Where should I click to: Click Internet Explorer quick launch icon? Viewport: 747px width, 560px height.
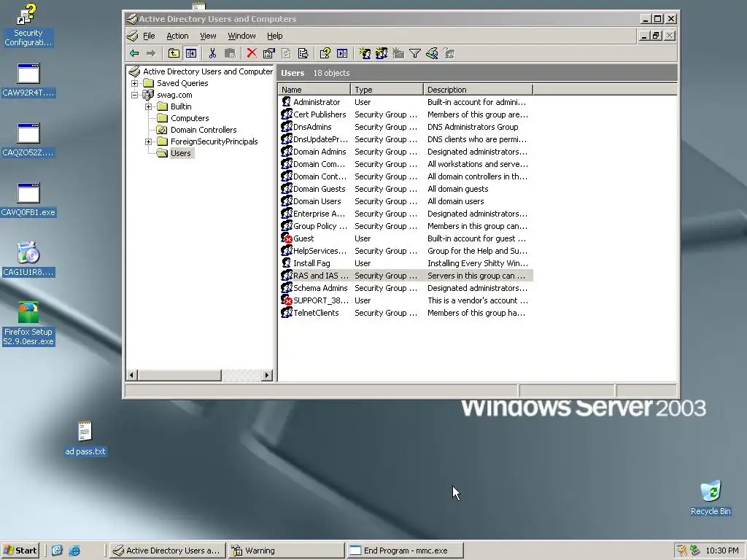(x=74, y=551)
